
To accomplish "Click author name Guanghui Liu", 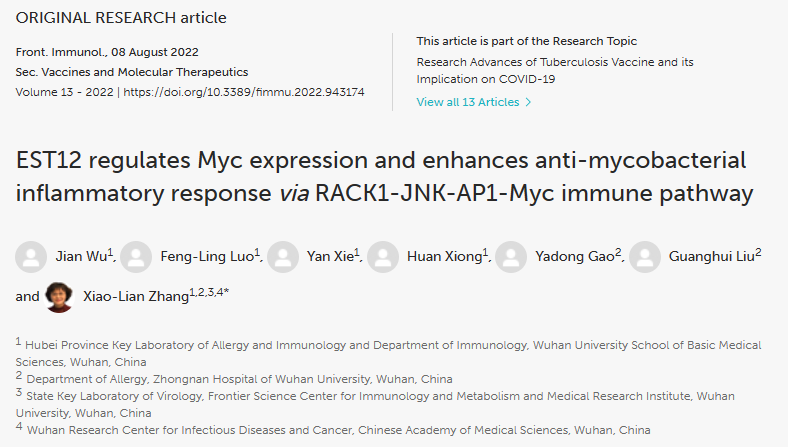I will [x=712, y=256].
